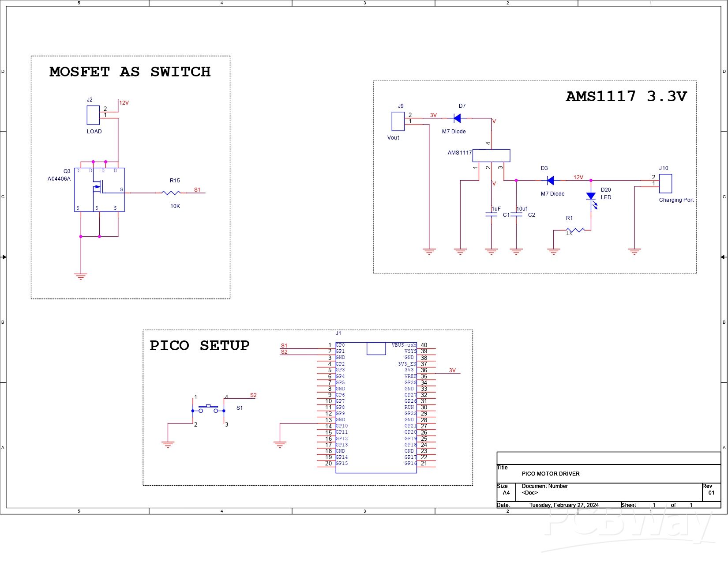Click the R1 1k resistor
The height and width of the screenshot is (563, 728).
pyautogui.click(x=575, y=230)
